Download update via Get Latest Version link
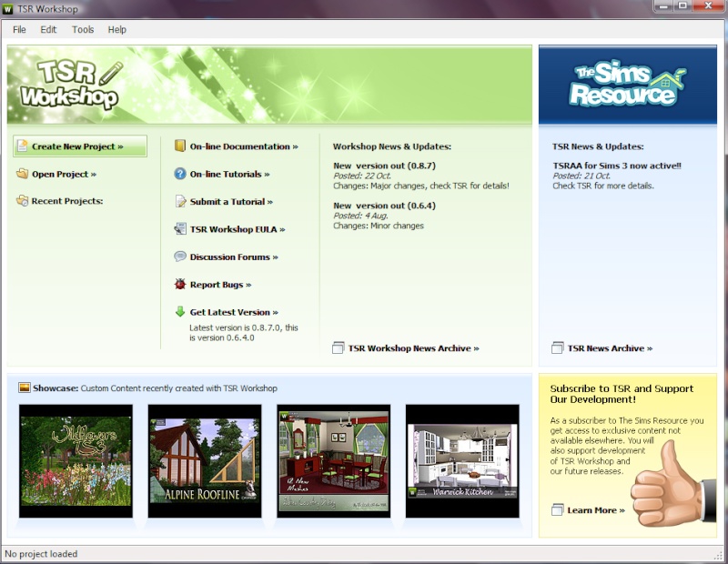This screenshot has height=564, width=728. (234, 312)
